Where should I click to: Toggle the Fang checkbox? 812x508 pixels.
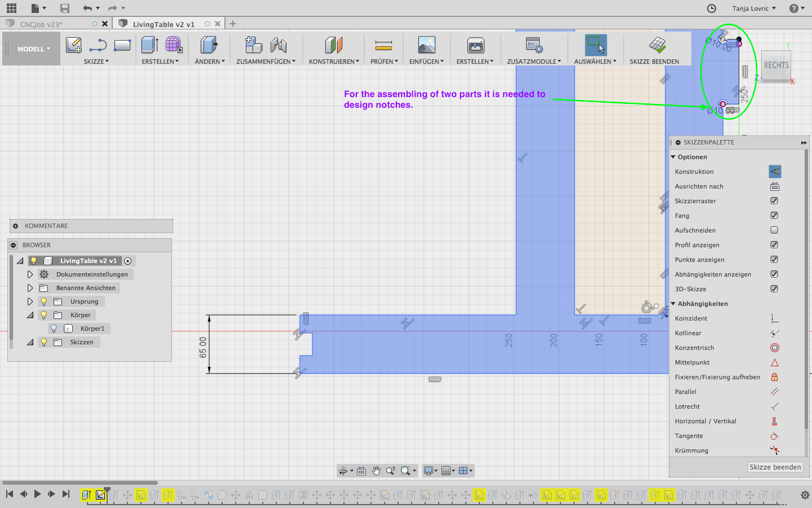point(774,216)
